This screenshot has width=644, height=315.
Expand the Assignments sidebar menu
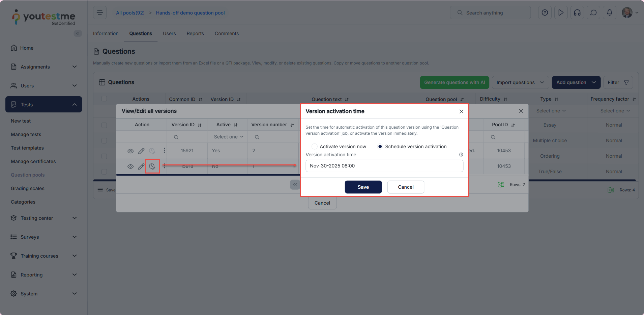pyautogui.click(x=44, y=67)
